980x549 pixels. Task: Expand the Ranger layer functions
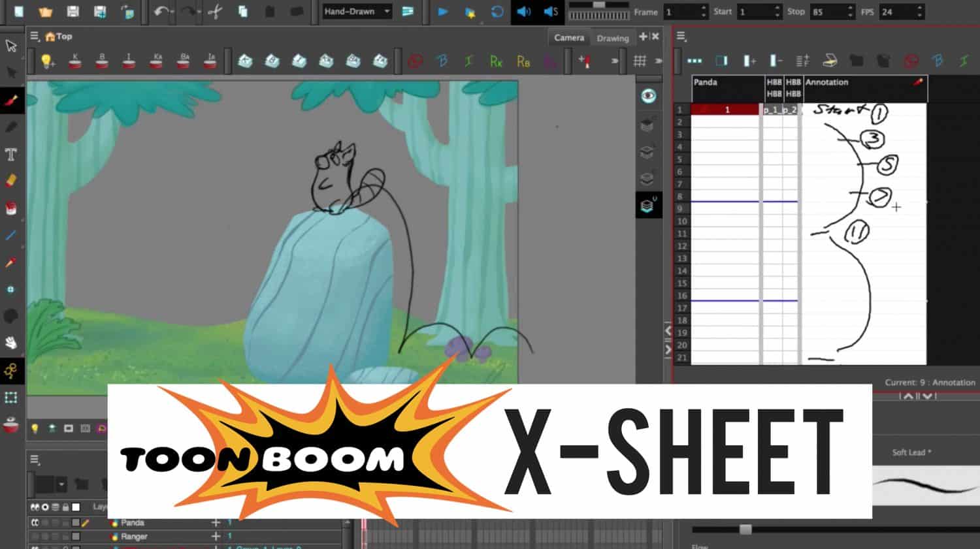point(216,537)
